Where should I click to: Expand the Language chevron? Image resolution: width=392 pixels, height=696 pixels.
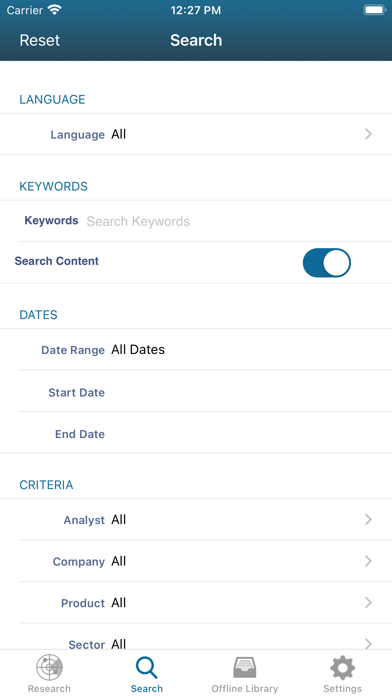point(368,134)
